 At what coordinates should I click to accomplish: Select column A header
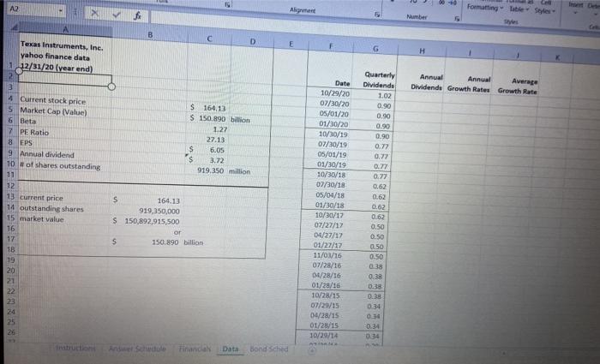pos(65,29)
